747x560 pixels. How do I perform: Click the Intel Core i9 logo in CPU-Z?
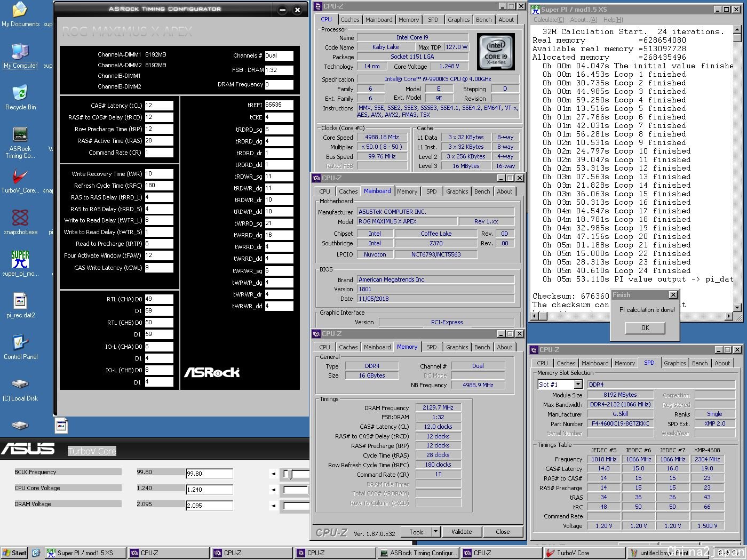point(496,52)
